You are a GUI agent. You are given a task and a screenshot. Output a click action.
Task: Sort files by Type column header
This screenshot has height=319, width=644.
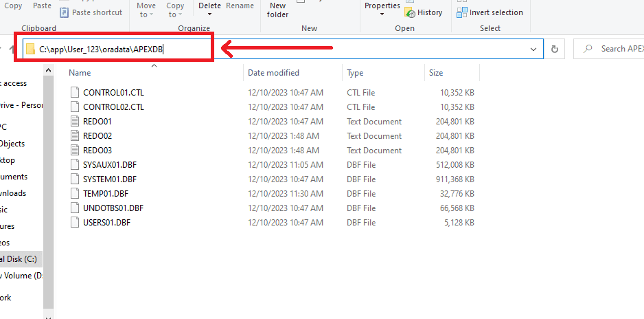355,73
